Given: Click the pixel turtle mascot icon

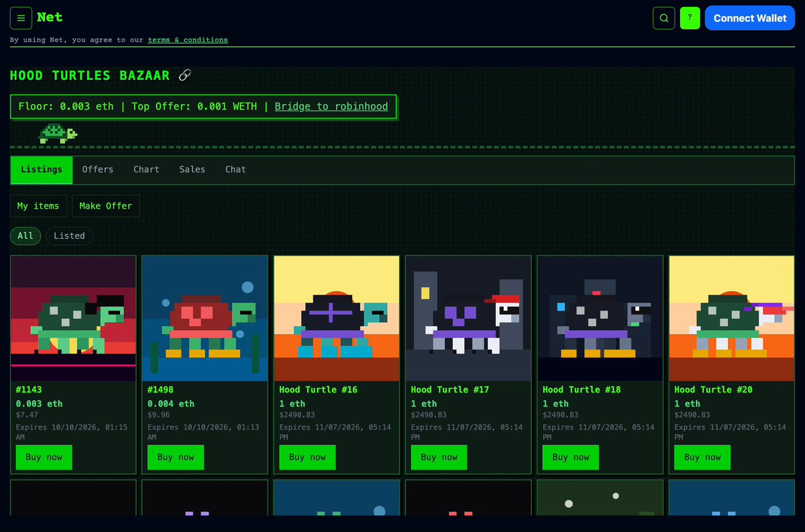Looking at the screenshot, I should (58, 133).
